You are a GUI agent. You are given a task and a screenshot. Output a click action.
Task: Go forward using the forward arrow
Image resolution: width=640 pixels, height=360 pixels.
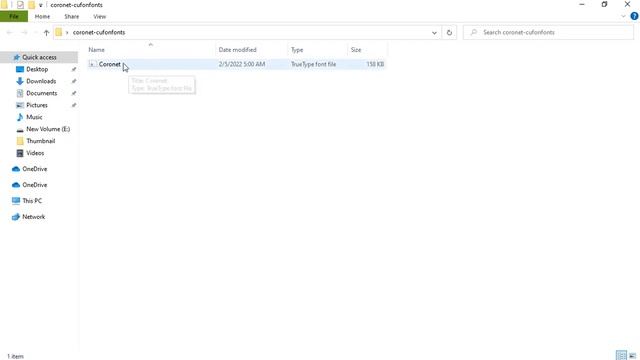24,32
